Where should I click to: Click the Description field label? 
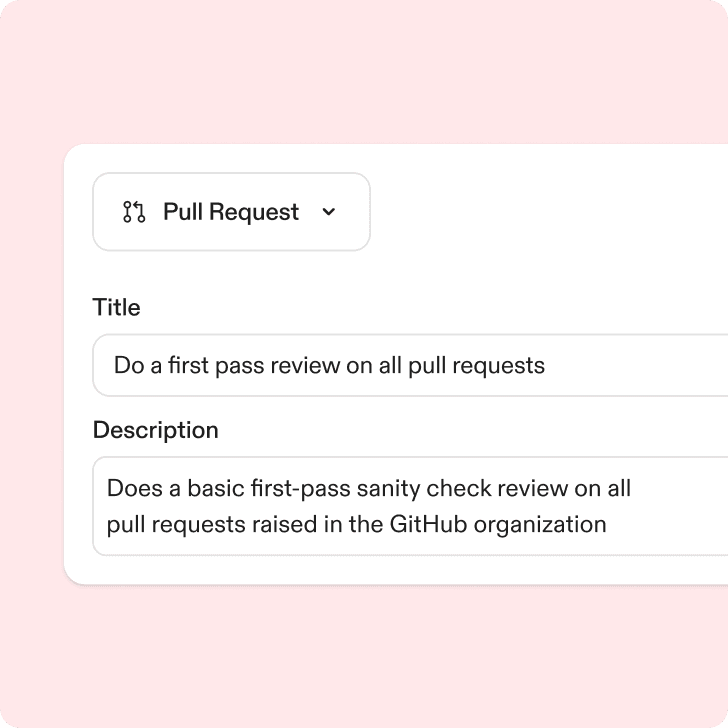coord(155,430)
